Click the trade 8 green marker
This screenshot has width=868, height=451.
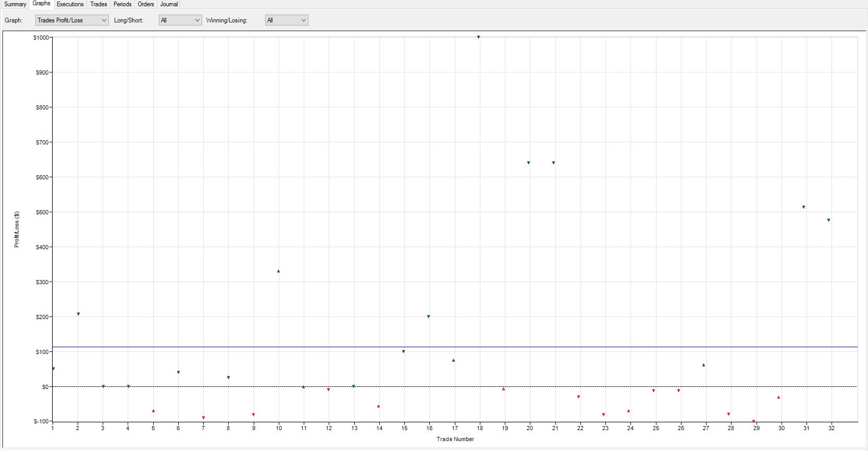coord(229,377)
